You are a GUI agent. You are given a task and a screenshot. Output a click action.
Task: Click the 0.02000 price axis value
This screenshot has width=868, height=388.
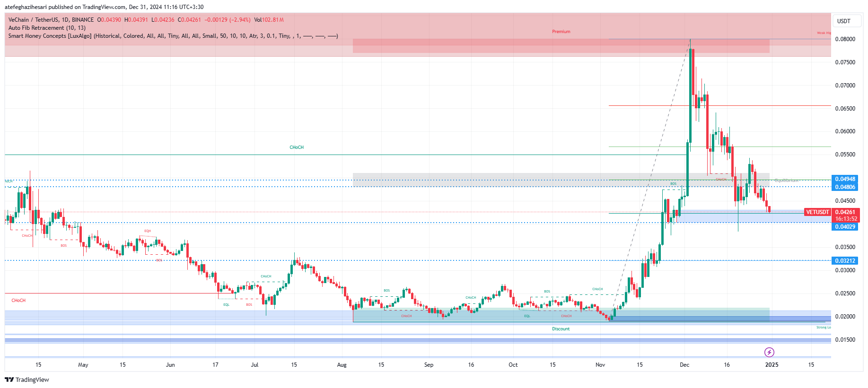(845, 317)
